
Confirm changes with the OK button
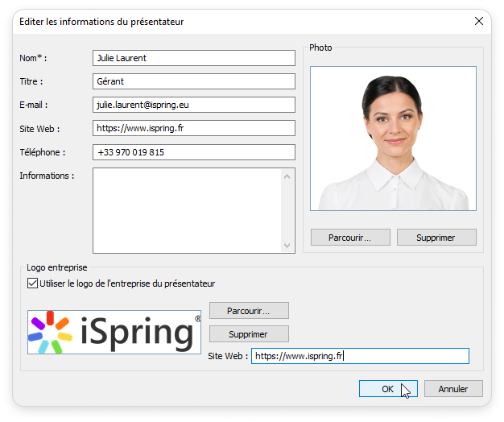pyautogui.click(x=387, y=389)
